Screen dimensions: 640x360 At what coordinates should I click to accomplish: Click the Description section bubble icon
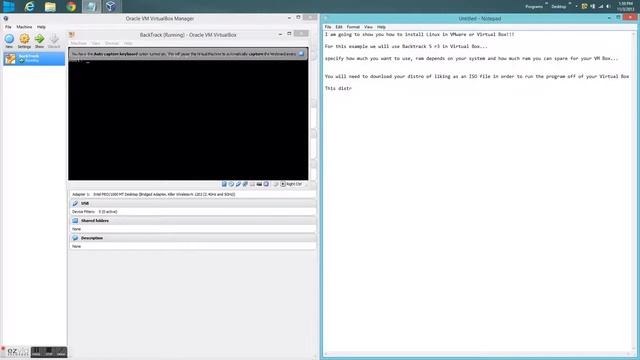click(x=75, y=238)
